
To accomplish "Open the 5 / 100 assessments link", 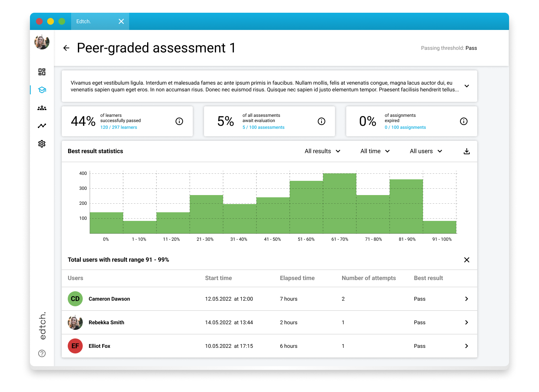I will click(x=264, y=127).
